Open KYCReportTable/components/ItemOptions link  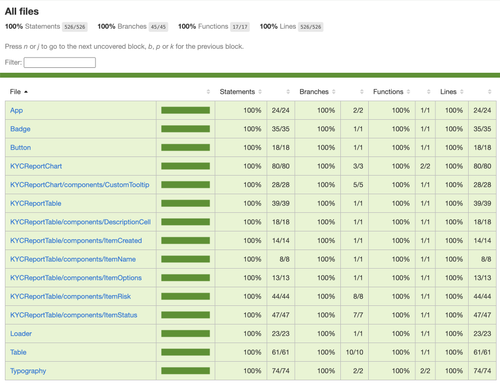tap(76, 278)
